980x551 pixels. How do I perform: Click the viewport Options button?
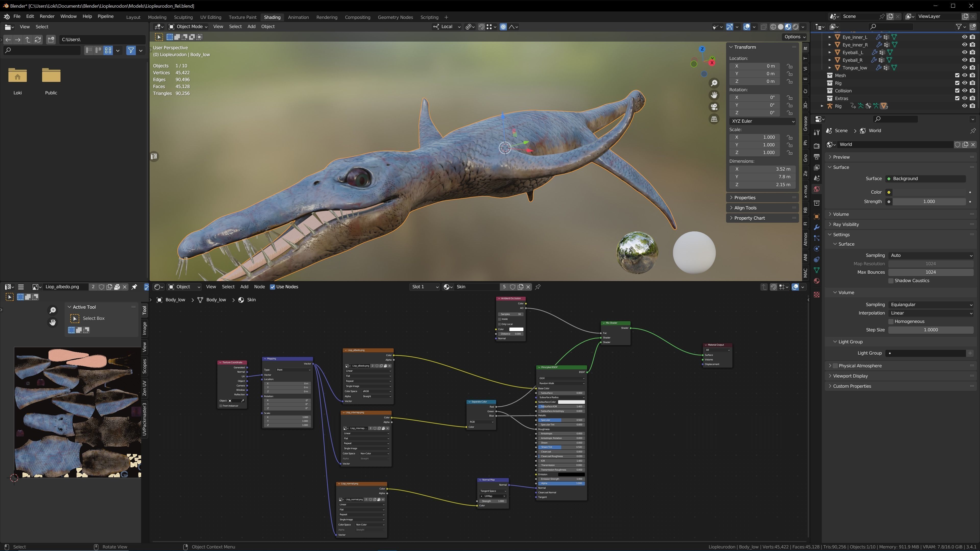795,37
